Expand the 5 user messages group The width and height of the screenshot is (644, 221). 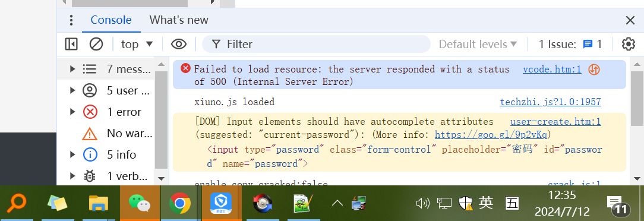(72, 90)
